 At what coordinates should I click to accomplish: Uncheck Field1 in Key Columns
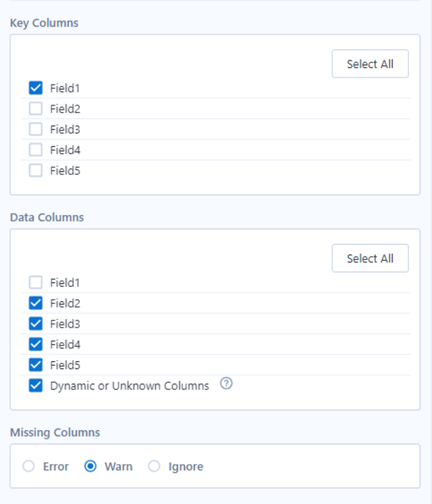coord(36,88)
